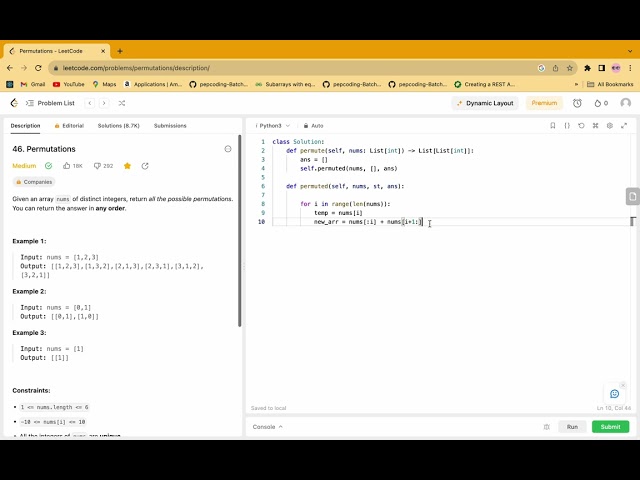
Task: Click the solved checkmark icon
Action: click(49, 166)
